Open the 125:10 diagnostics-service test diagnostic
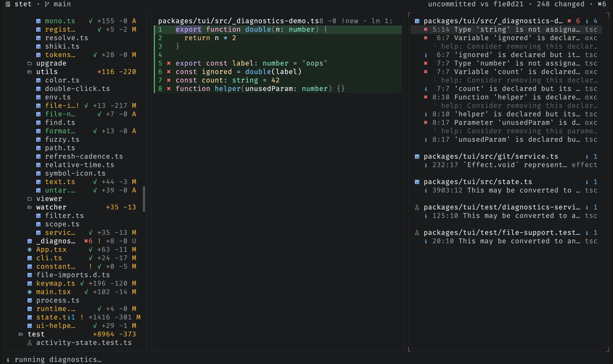 coord(506,216)
